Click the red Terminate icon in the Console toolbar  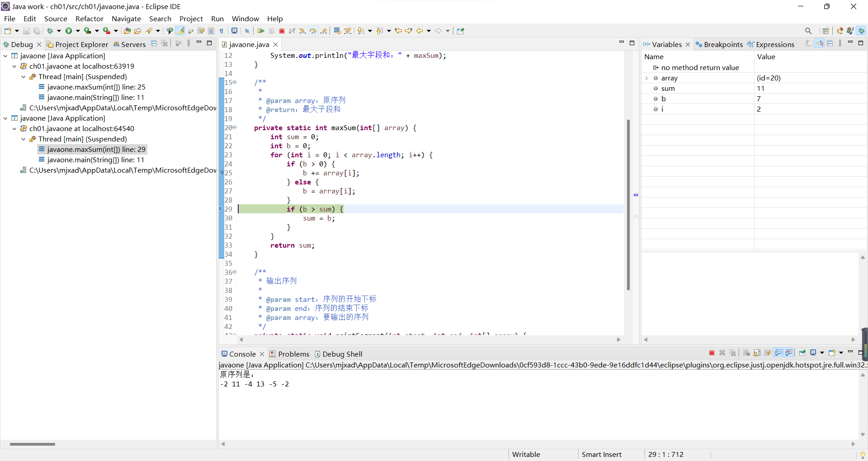click(x=712, y=353)
